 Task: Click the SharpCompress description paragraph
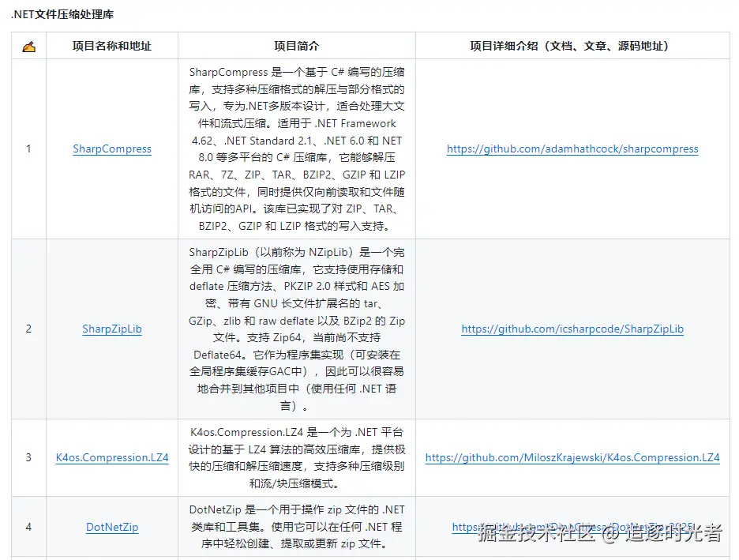(x=297, y=149)
